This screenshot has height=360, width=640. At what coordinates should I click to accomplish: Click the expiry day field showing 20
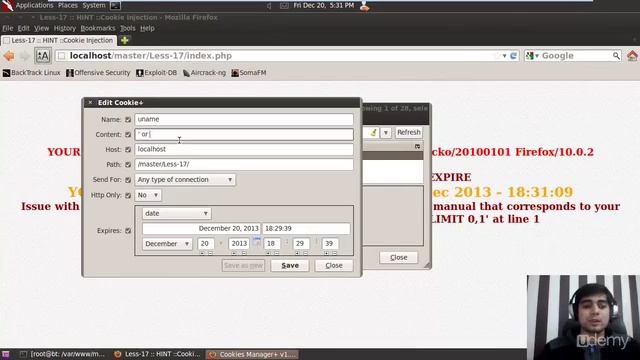click(x=206, y=244)
